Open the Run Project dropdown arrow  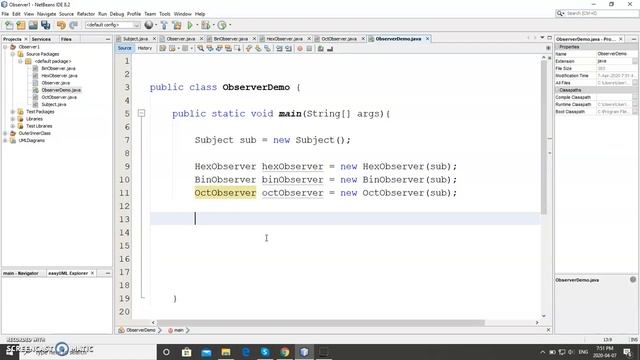tap(197, 25)
